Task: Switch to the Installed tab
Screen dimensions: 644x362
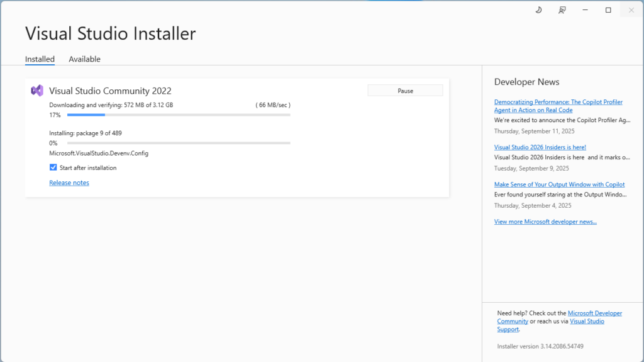Action: pyautogui.click(x=40, y=59)
